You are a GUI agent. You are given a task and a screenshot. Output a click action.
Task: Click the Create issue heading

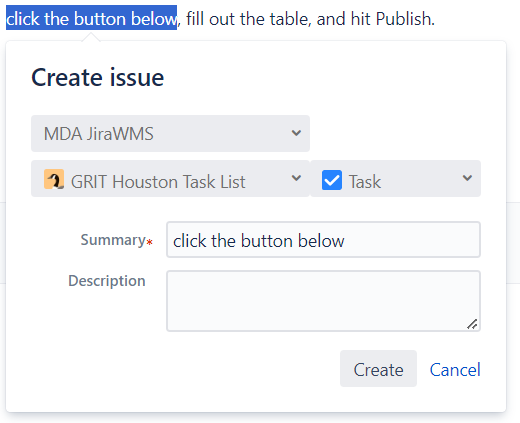click(x=97, y=78)
